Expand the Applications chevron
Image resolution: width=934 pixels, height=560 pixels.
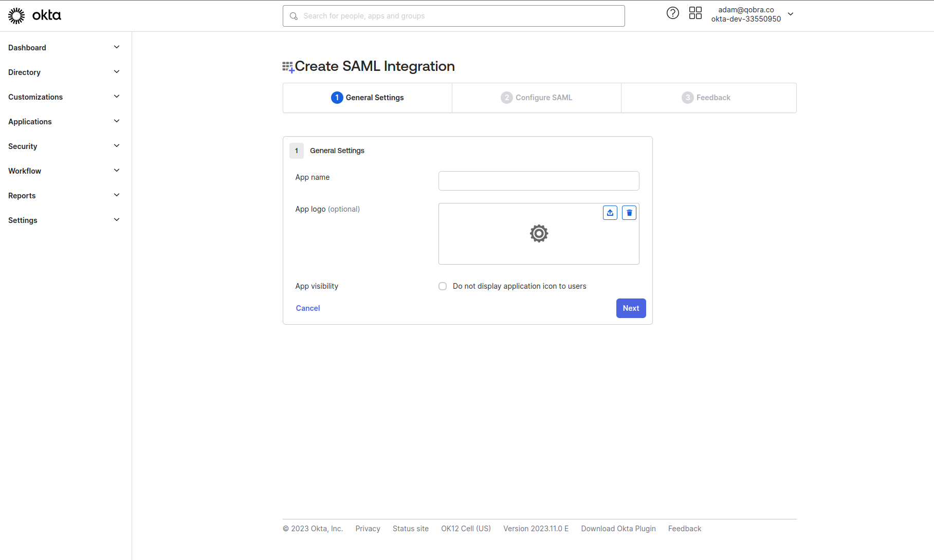117,121
